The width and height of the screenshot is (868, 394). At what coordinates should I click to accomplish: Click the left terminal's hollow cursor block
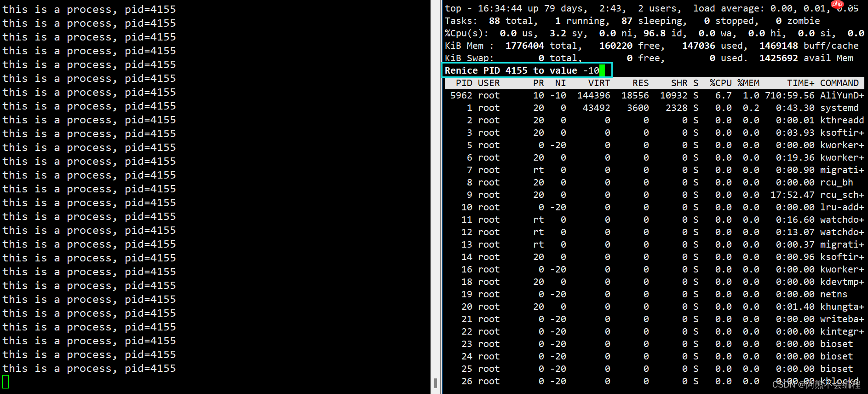tap(6, 382)
